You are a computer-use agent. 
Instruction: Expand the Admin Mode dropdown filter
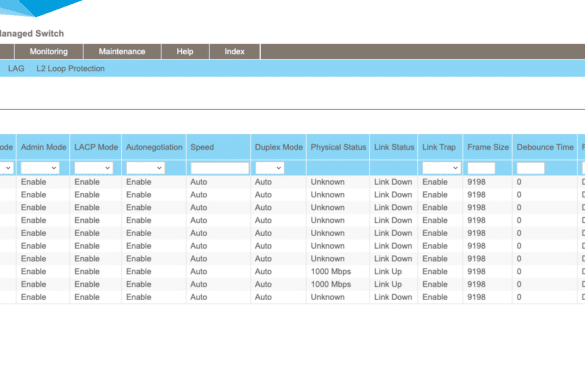40,168
